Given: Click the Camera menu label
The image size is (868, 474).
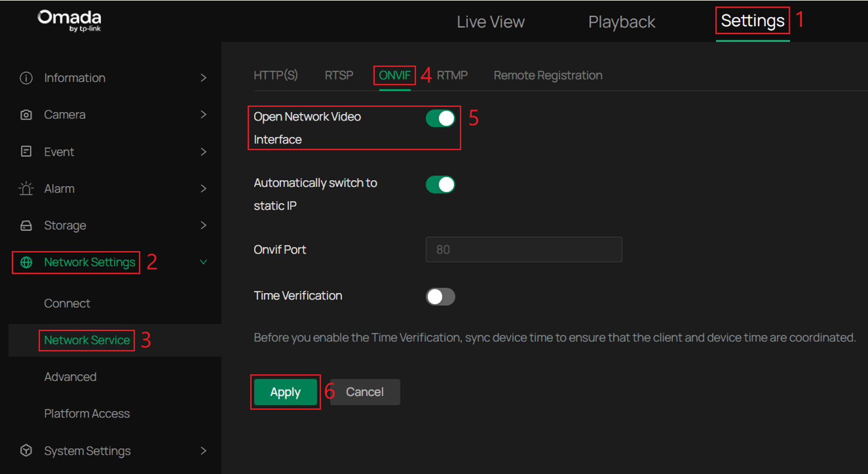Looking at the screenshot, I should (x=65, y=115).
